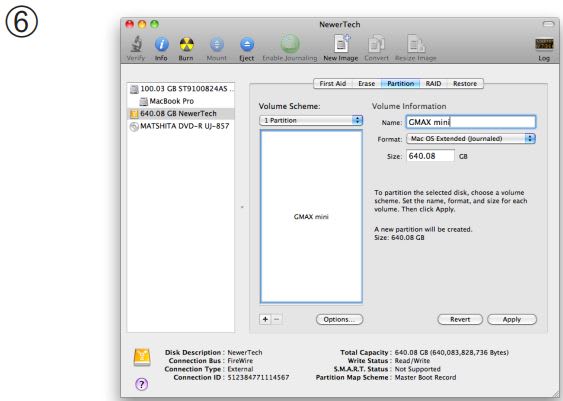This screenshot has height=401, width=563.
Task: Click the toolbar toggle pill in the title bar
Action: coord(548,24)
